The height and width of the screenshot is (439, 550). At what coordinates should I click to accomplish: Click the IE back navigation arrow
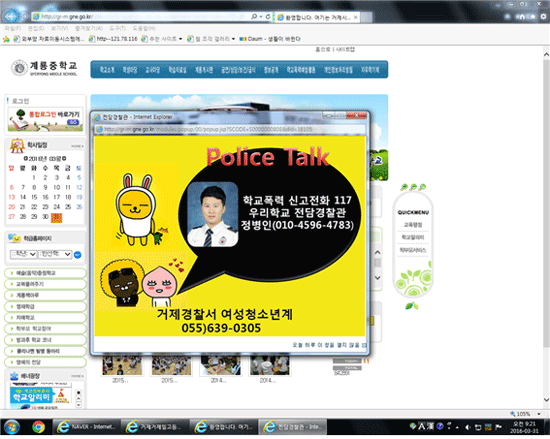(11, 16)
